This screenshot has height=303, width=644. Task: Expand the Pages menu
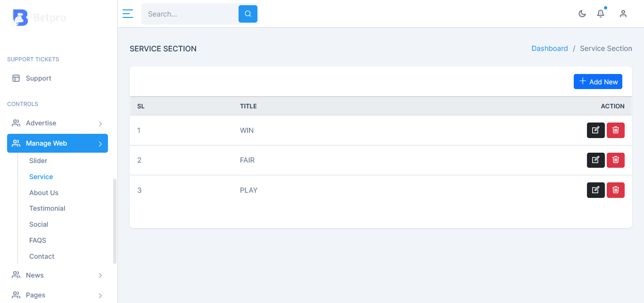click(58, 295)
